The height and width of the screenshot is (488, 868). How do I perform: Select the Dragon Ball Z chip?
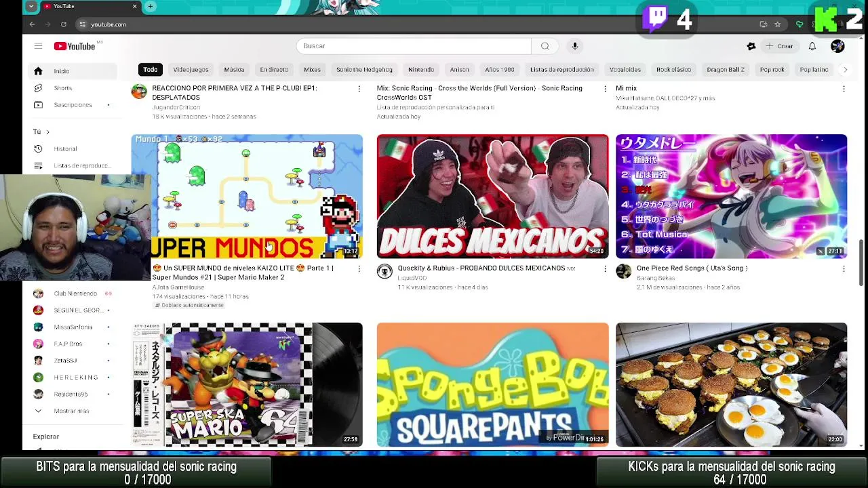726,69
